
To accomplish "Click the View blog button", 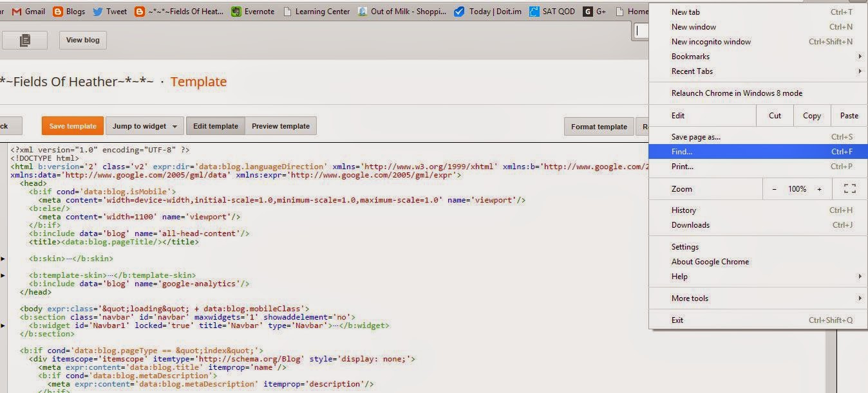I will 83,40.
